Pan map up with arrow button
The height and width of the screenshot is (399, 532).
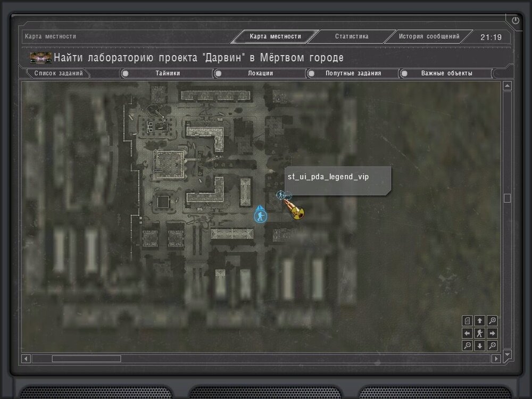[480, 321]
